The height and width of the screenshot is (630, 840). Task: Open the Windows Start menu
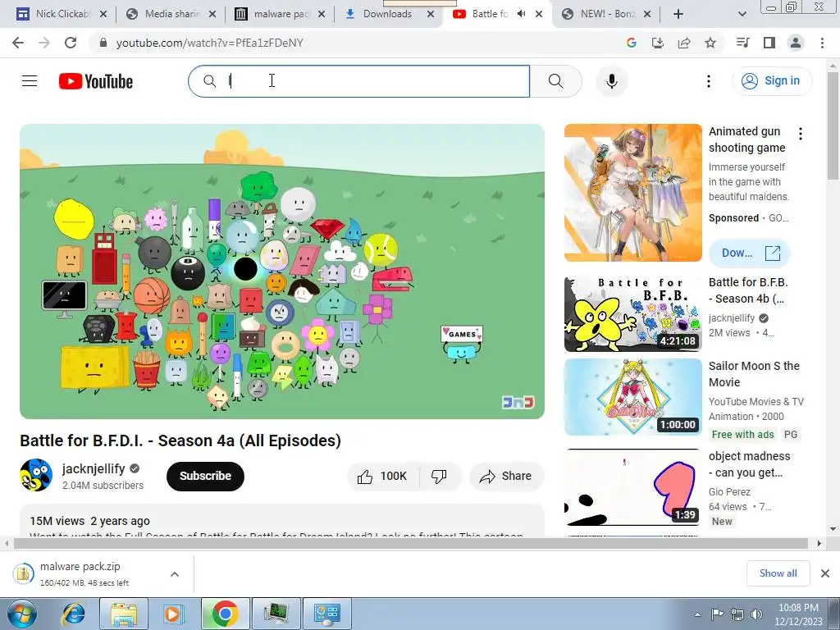[x=21, y=614]
